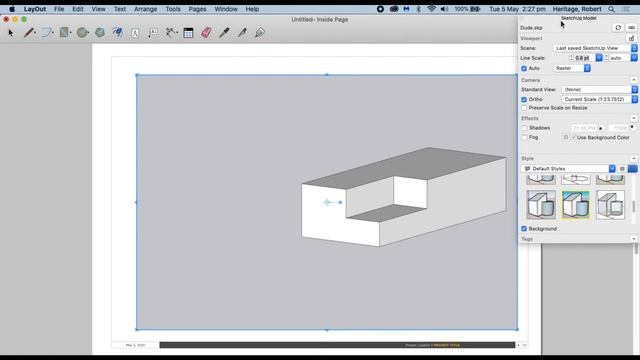Collapse the Effects section
The height and width of the screenshot is (360, 640).
click(633, 118)
